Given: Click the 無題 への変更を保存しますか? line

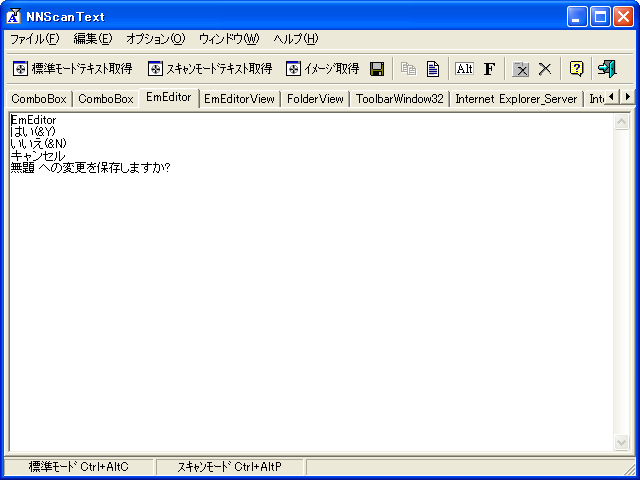Looking at the screenshot, I should click(x=90, y=168).
